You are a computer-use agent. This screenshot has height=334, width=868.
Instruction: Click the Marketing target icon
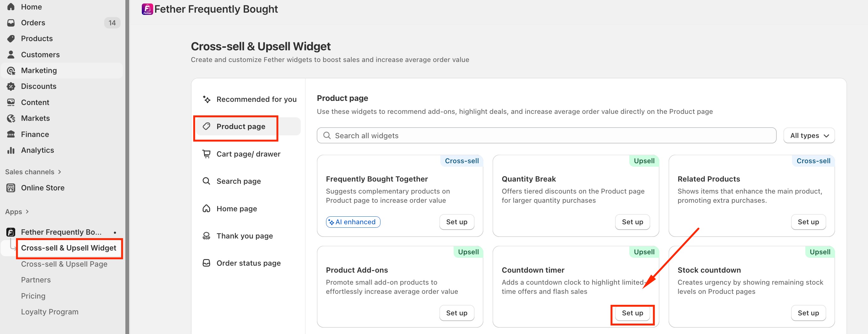[x=11, y=70]
